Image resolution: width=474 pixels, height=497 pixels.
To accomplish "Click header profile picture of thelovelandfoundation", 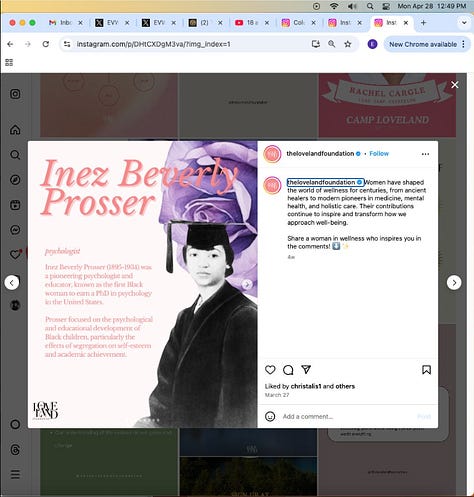I will click(272, 154).
